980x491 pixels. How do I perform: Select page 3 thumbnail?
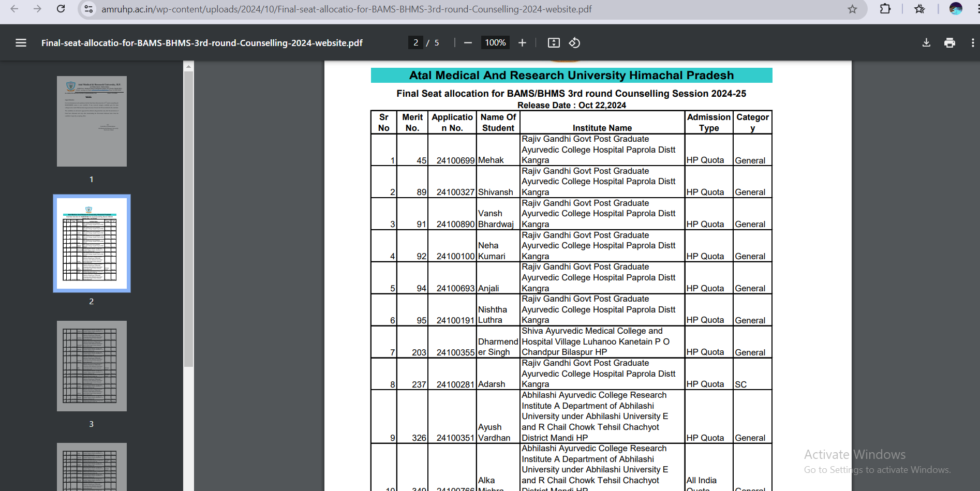92,366
